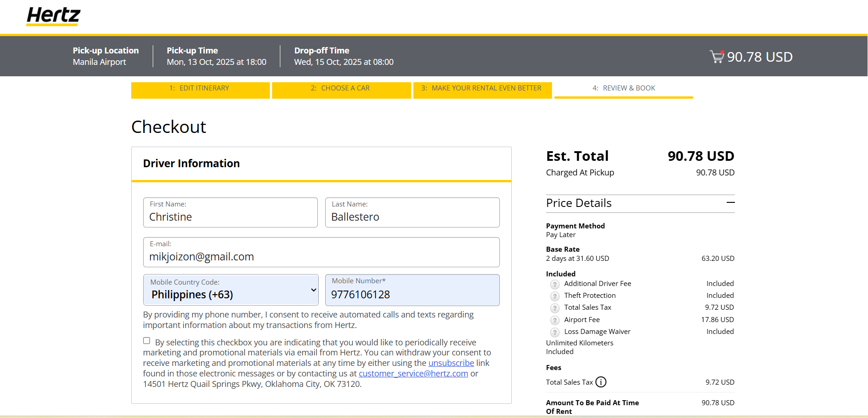
Task: Collapse the Price Details section
Action: tap(730, 203)
